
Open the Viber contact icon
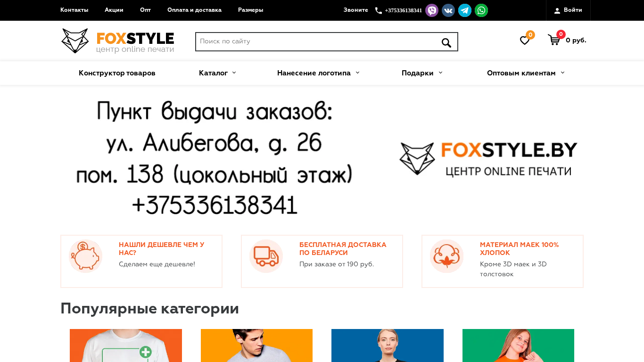432,10
